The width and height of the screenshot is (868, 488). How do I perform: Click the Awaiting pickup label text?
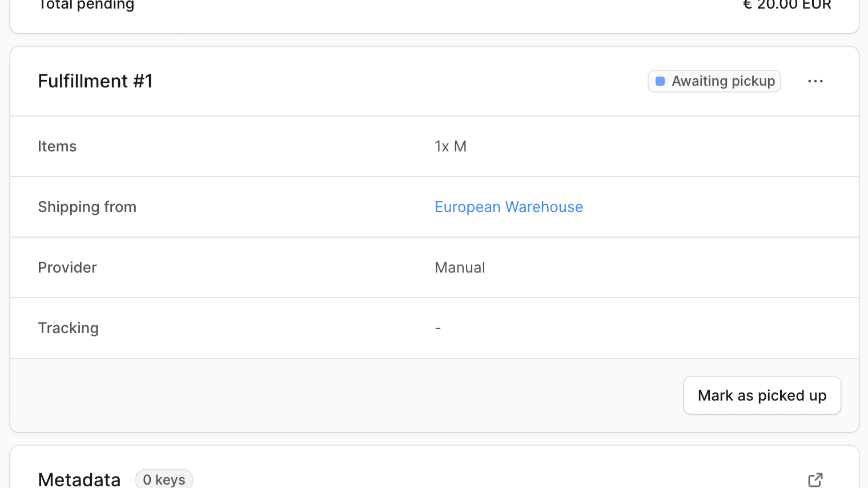(723, 81)
